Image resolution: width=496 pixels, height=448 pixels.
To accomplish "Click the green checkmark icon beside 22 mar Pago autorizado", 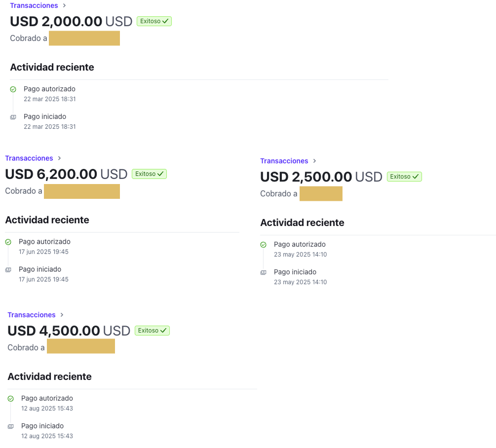I will click(x=13, y=89).
